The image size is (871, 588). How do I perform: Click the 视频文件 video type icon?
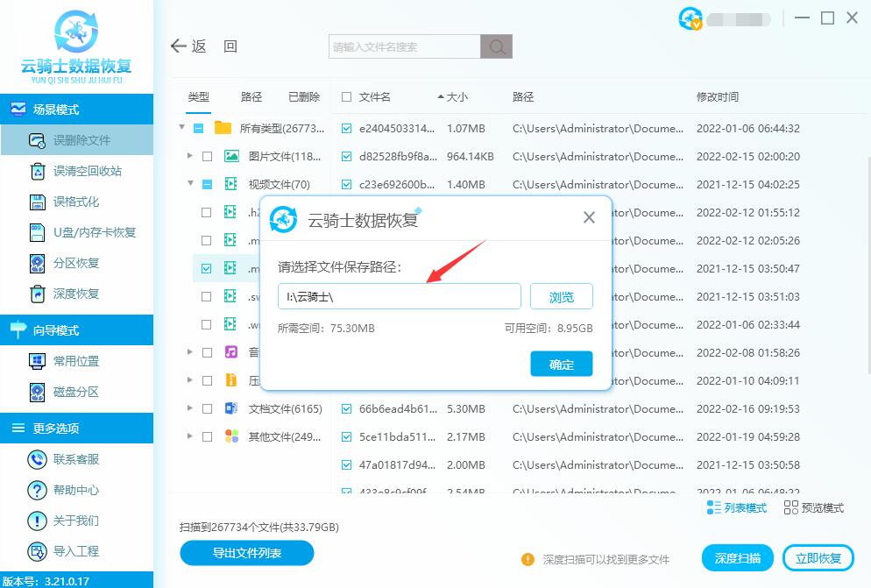coord(230,184)
